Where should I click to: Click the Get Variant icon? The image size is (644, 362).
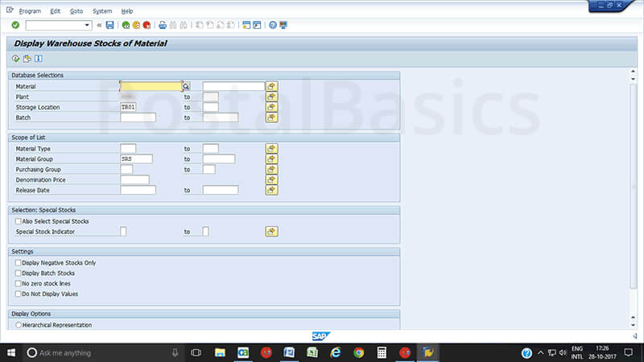click(27, 59)
